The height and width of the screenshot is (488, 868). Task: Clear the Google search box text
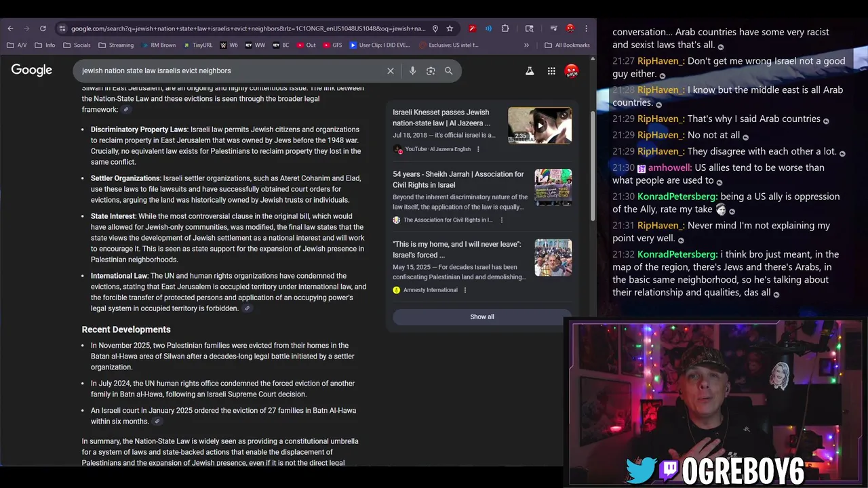tap(391, 70)
